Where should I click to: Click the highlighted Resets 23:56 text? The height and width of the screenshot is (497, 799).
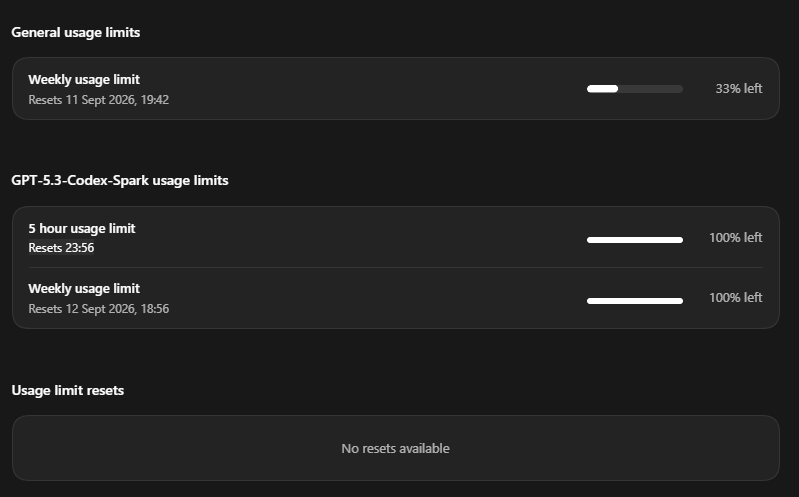[61, 248]
